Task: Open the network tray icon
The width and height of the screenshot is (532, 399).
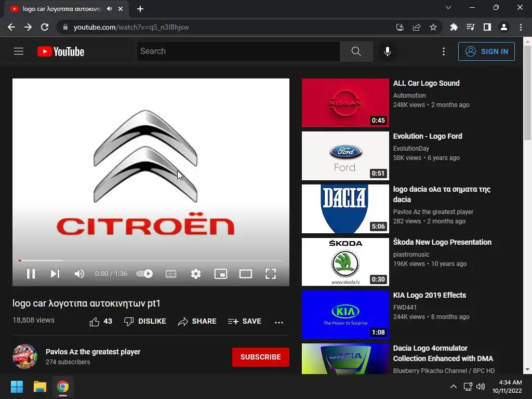Action: pyautogui.click(x=468, y=387)
